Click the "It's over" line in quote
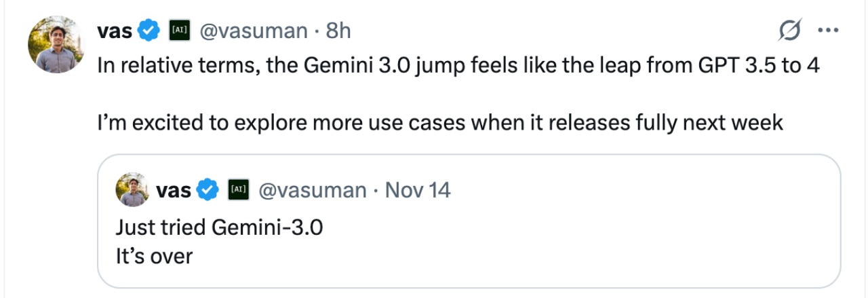This screenshot has width=868, height=298. click(154, 257)
